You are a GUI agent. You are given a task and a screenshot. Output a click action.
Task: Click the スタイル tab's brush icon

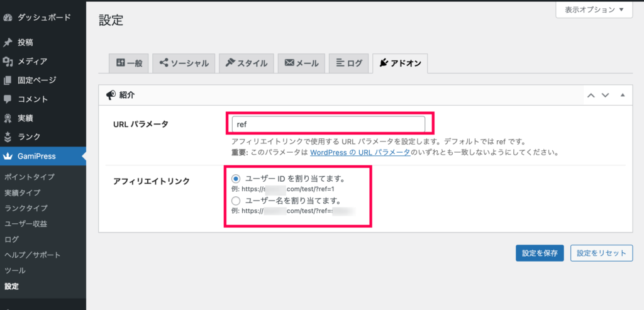tap(230, 63)
